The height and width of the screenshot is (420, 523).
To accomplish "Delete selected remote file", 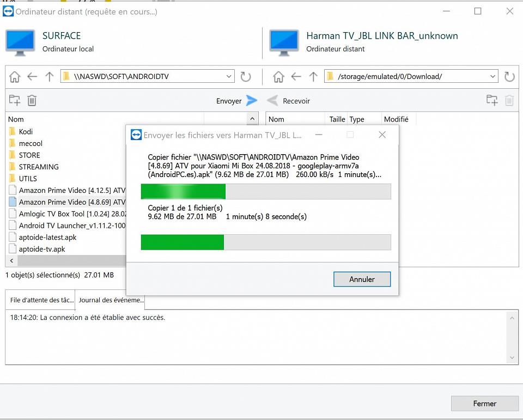I will pos(509,100).
